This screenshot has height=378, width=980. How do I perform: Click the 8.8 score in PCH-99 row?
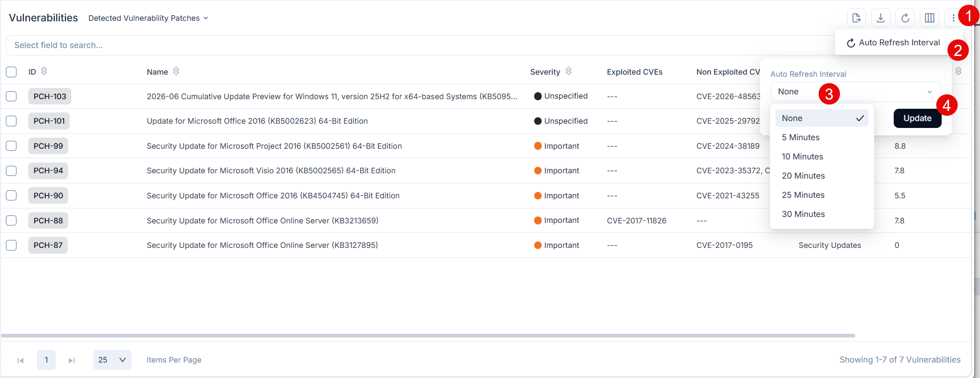click(x=900, y=146)
